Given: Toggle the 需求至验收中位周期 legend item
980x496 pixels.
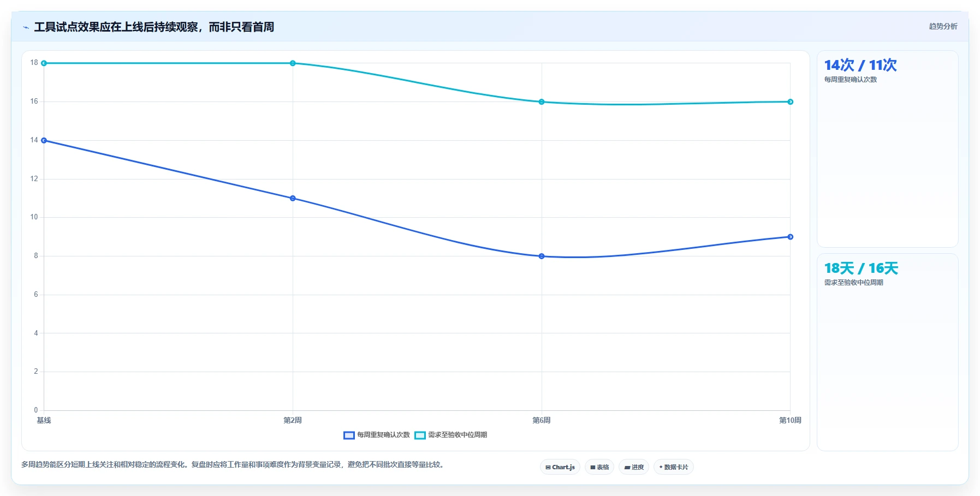Looking at the screenshot, I should click(451, 435).
